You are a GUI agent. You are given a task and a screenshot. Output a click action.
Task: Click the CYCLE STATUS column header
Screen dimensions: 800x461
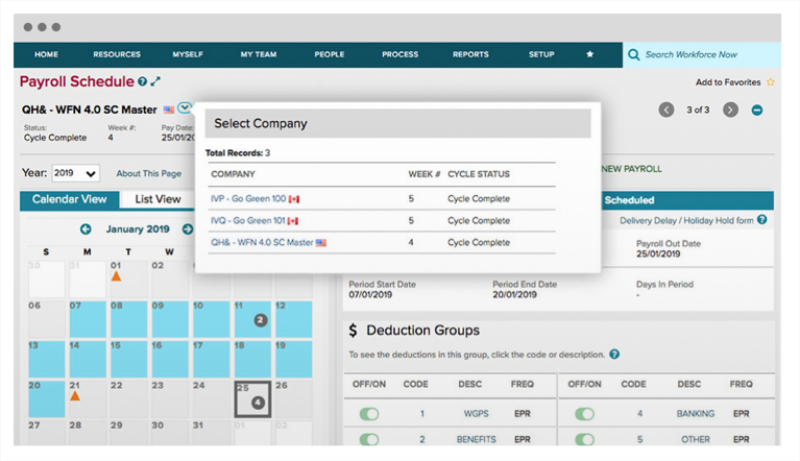[x=479, y=174]
